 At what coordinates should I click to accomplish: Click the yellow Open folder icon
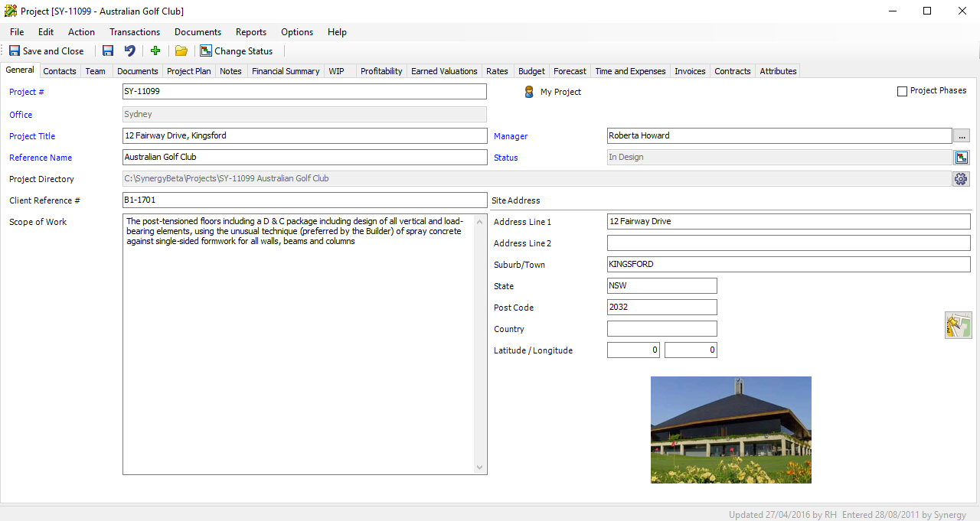coord(181,51)
